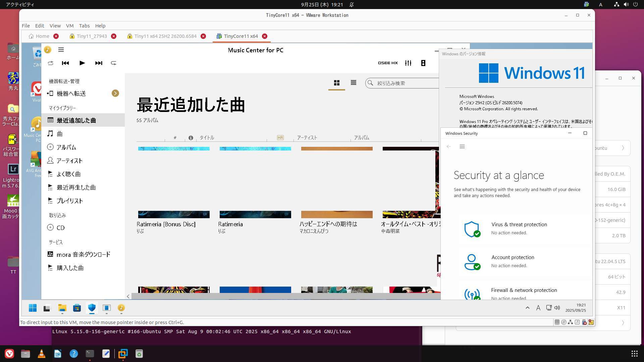The width and height of the screenshot is (644, 362).
Task: Open Music Center hamburger menu
Action: 61,50
